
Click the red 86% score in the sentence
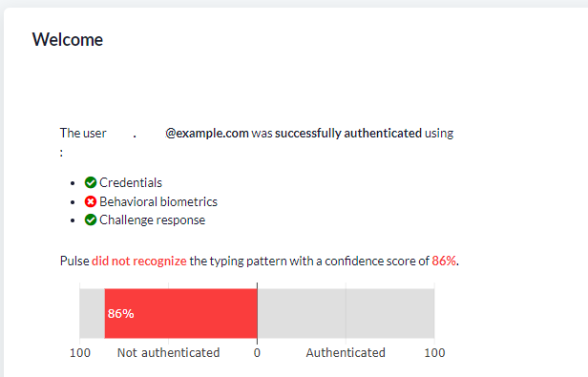click(x=444, y=261)
